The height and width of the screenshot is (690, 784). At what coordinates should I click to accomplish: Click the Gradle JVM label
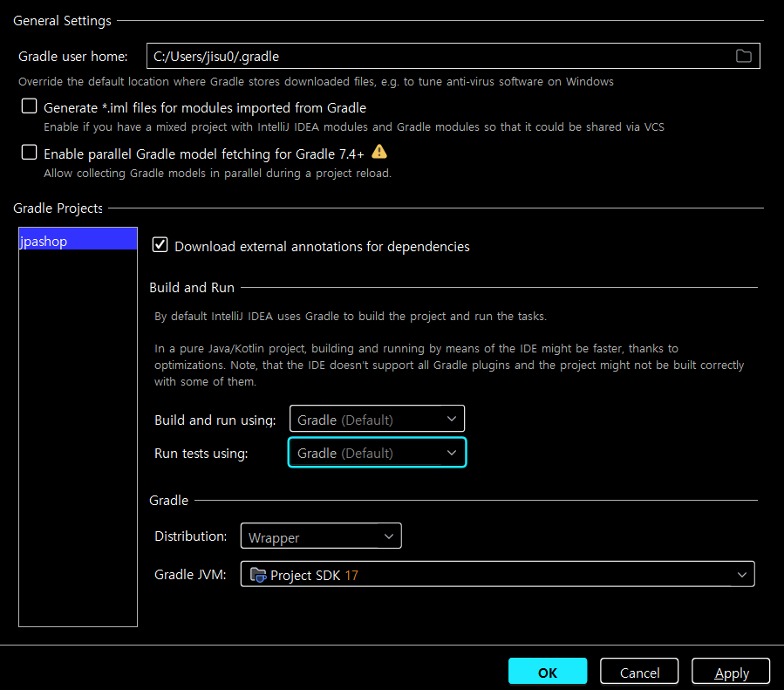click(x=190, y=575)
